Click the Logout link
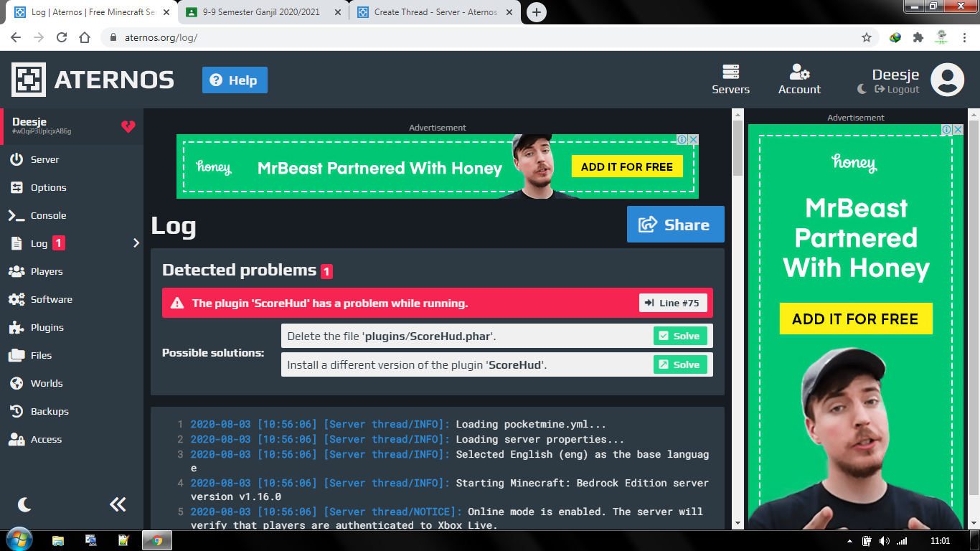 coord(897,89)
